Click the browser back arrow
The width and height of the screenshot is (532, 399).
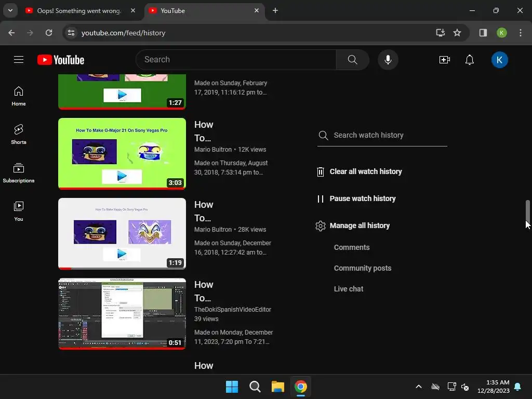(11, 33)
